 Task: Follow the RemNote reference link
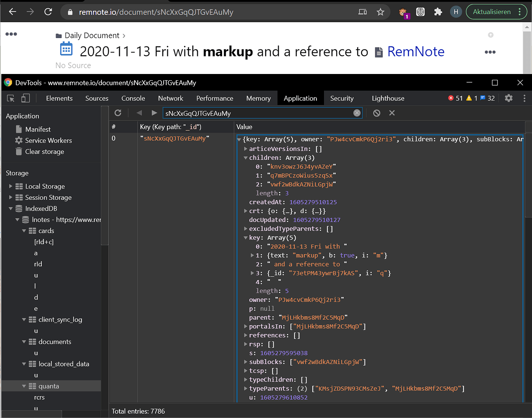(415, 51)
